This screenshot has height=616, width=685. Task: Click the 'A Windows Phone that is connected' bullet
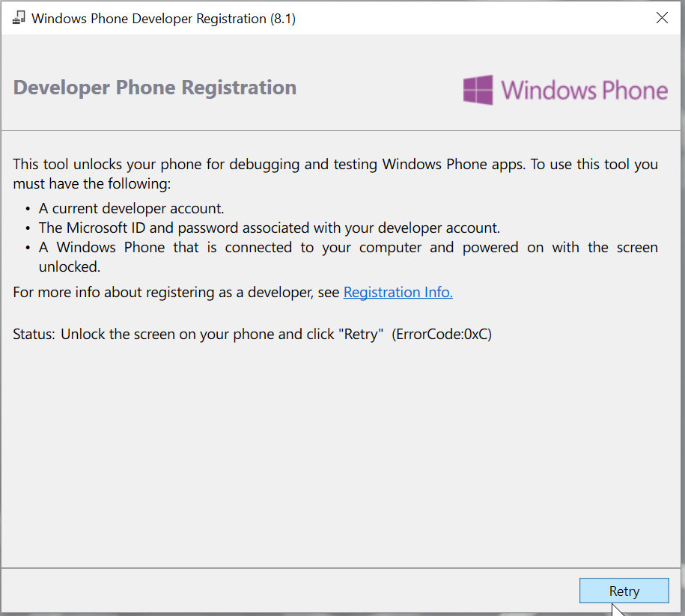click(348, 257)
